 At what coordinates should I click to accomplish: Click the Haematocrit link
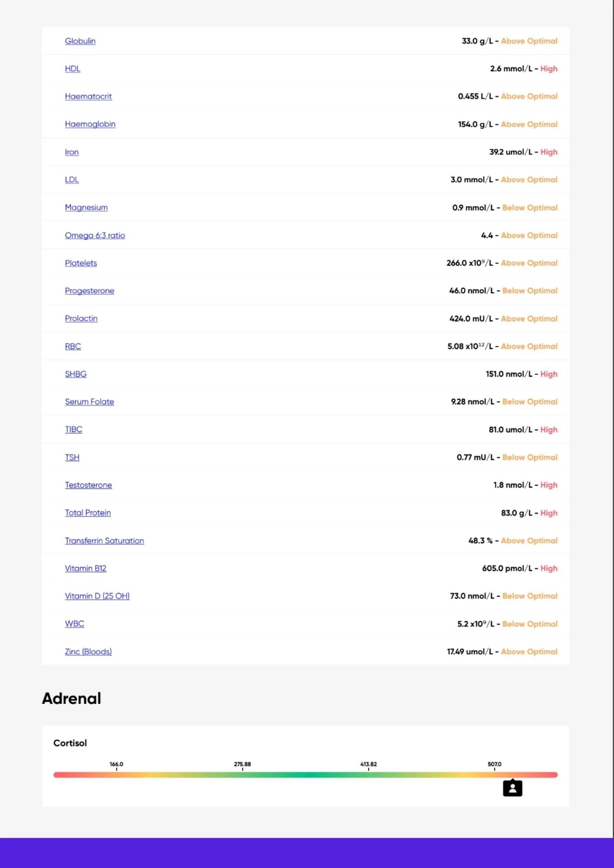[88, 96]
